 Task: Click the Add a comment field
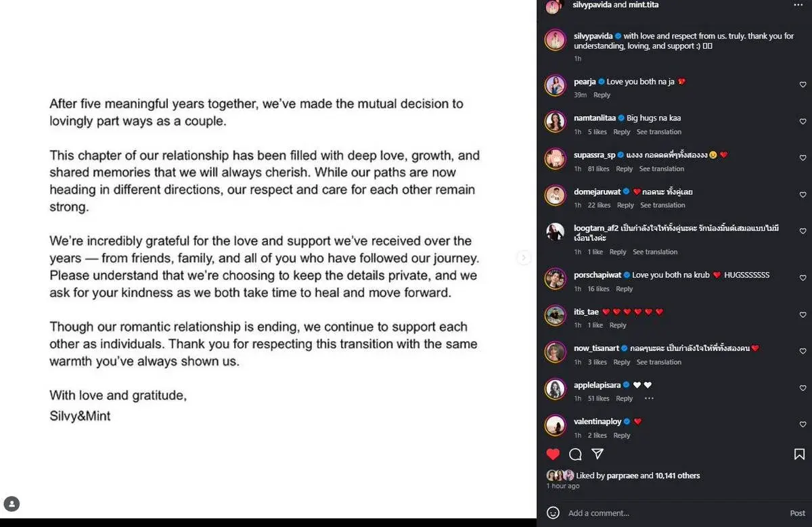coord(670,513)
